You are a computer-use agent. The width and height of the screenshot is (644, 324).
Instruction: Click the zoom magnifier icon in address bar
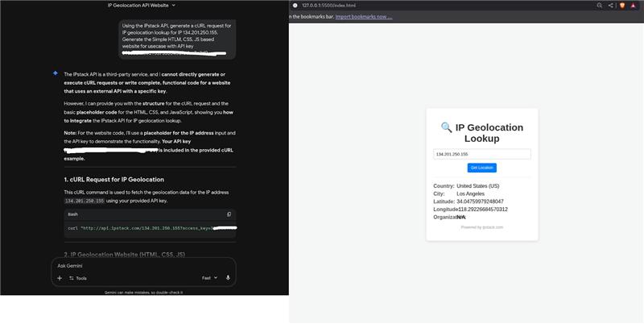pos(600,5)
